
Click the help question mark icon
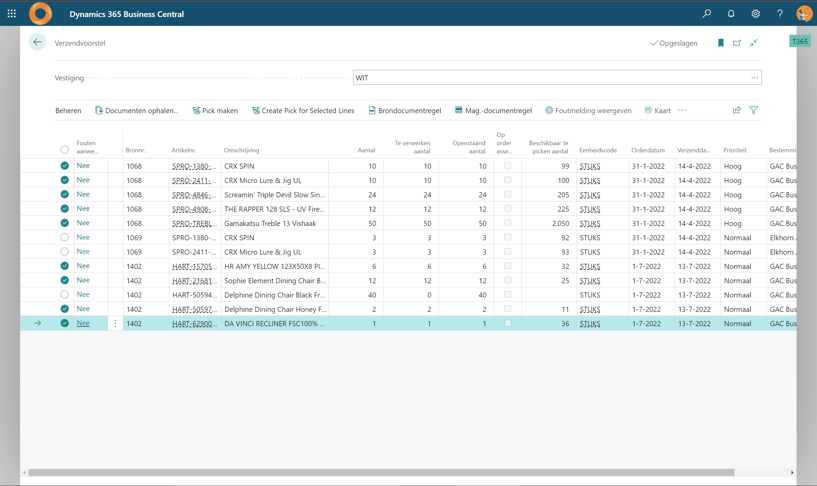(x=779, y=14)
